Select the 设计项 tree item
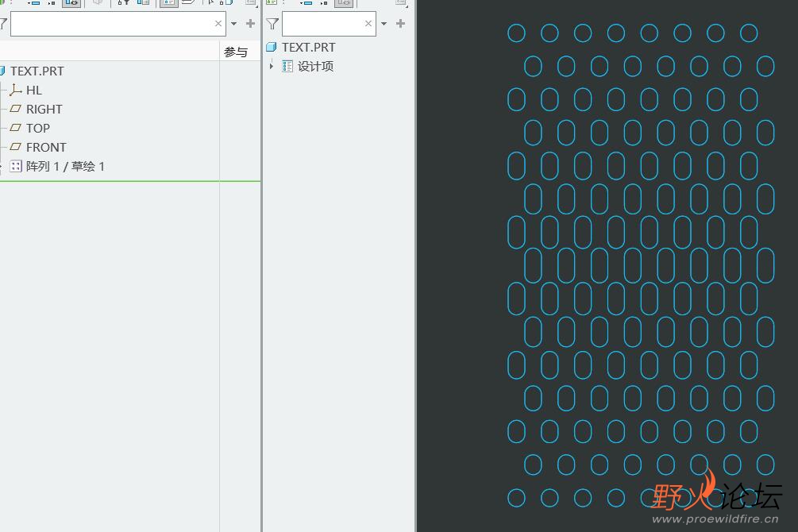The image size is (798, 532). click(315, 66)
